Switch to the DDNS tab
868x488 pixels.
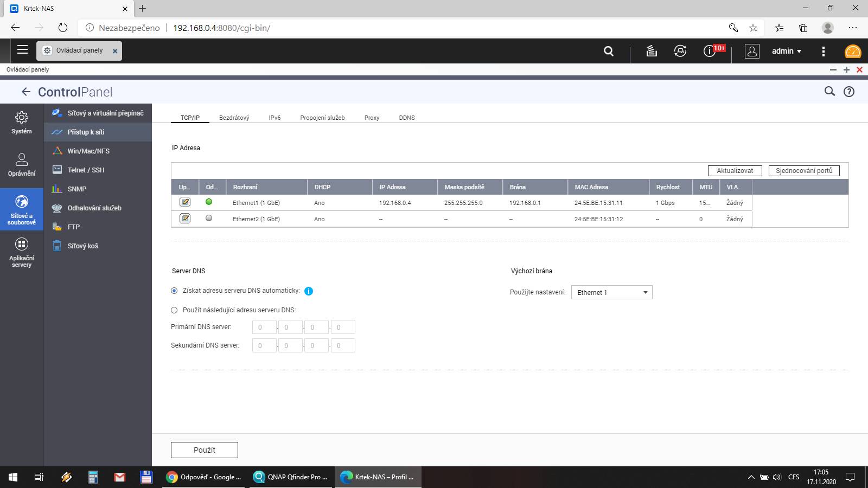point(407,118)
